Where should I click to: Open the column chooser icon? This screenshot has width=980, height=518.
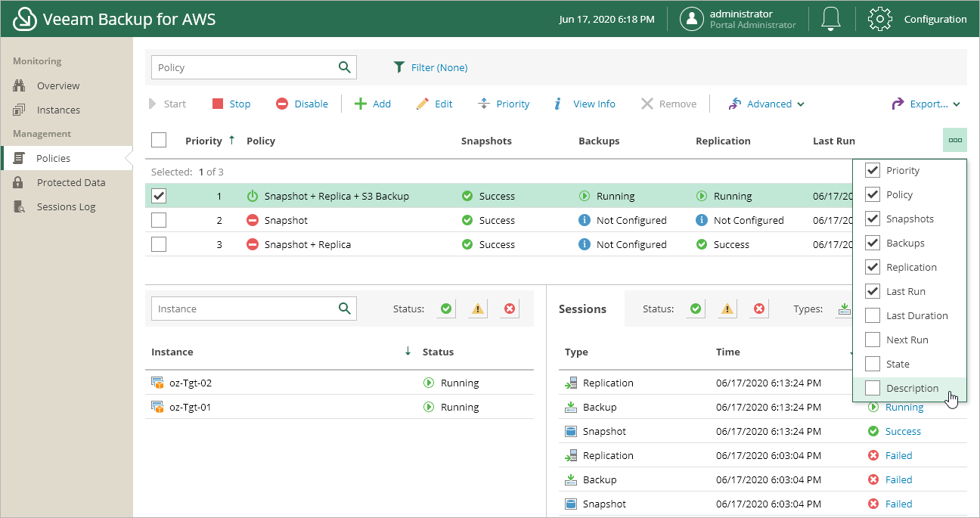pos(955,140)
